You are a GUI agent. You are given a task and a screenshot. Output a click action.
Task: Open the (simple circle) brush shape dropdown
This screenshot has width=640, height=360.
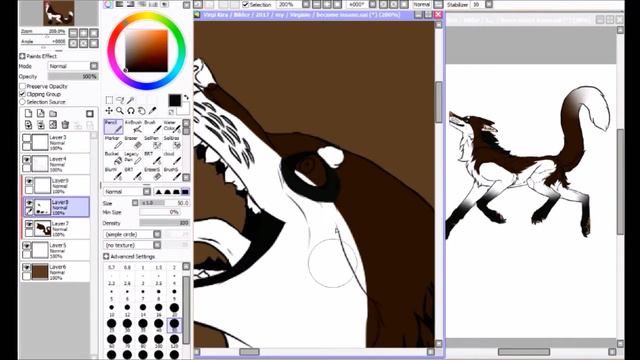[x=157, y=234]
